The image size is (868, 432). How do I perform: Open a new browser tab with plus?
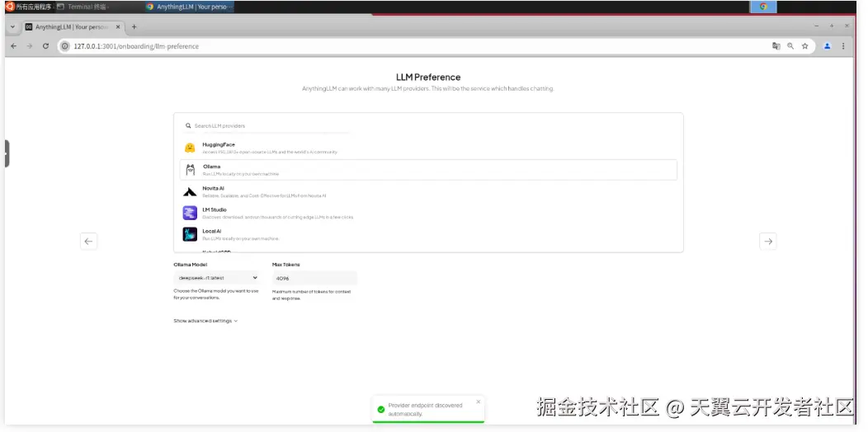pyautogui.click(x=134, y=26)
